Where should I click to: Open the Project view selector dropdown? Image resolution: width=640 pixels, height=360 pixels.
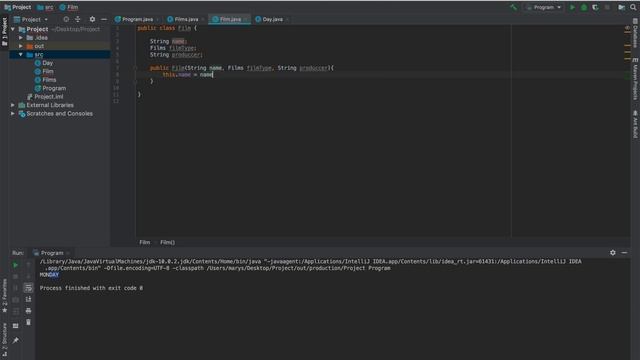pos(31,19)
